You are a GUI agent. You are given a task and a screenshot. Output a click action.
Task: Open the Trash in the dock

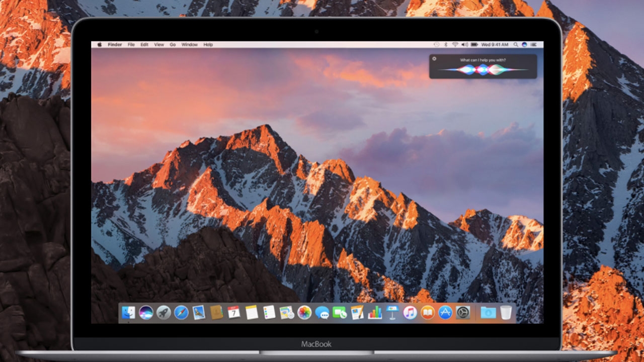click(506, 312)
